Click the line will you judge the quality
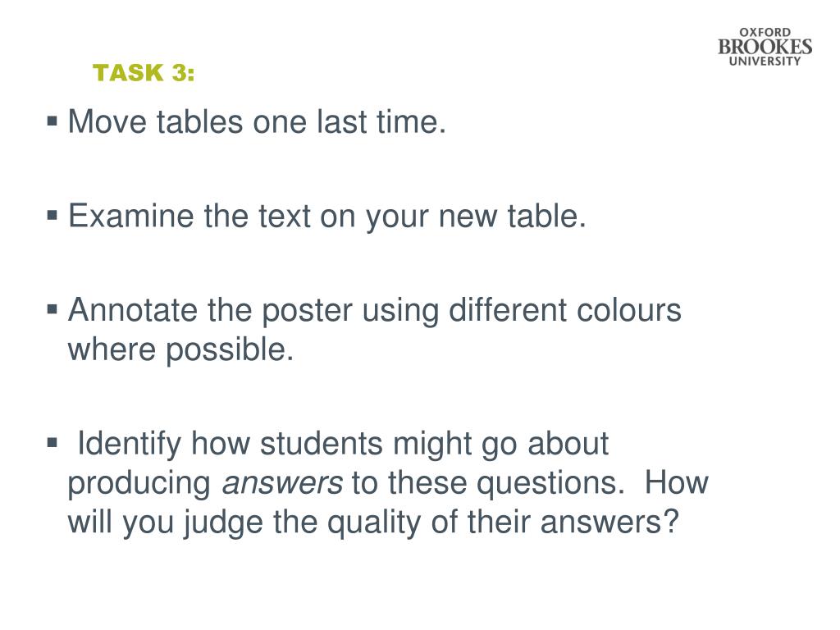The width and height of the screenshot is (840, 630). [x=373, y=523]
